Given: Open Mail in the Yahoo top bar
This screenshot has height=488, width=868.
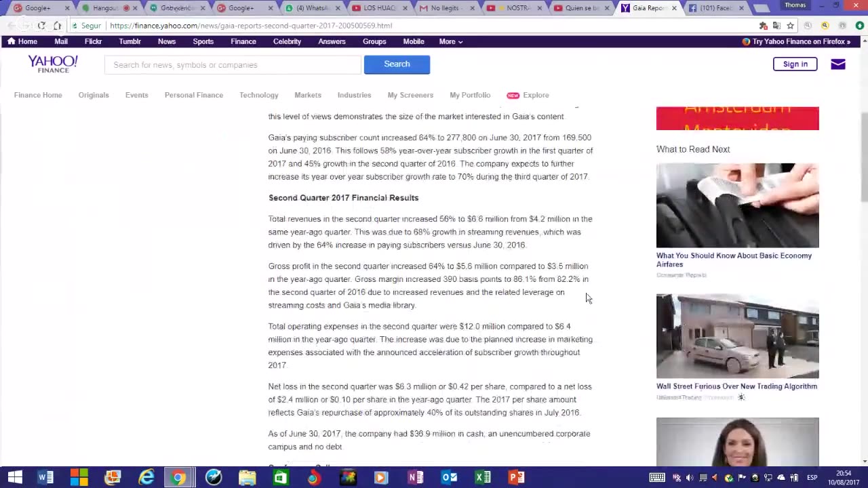Looking at the screenshot, I should (x=61, y=41).
